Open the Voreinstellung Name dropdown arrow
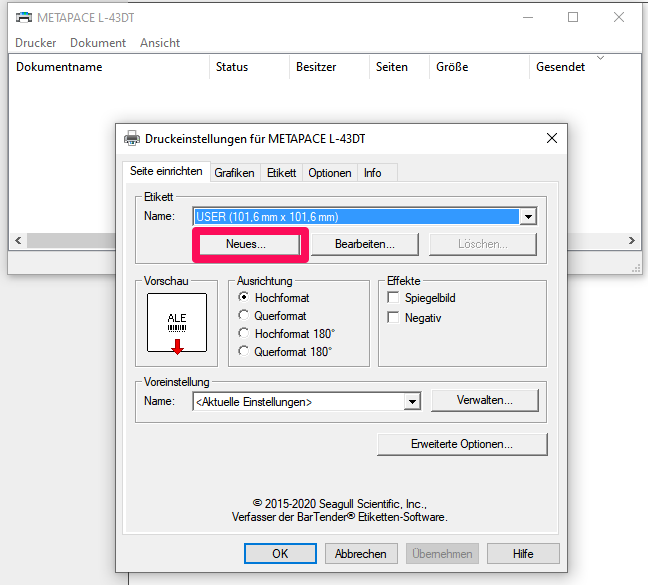This screenshot has height=585, width=648. pos(412,402)
